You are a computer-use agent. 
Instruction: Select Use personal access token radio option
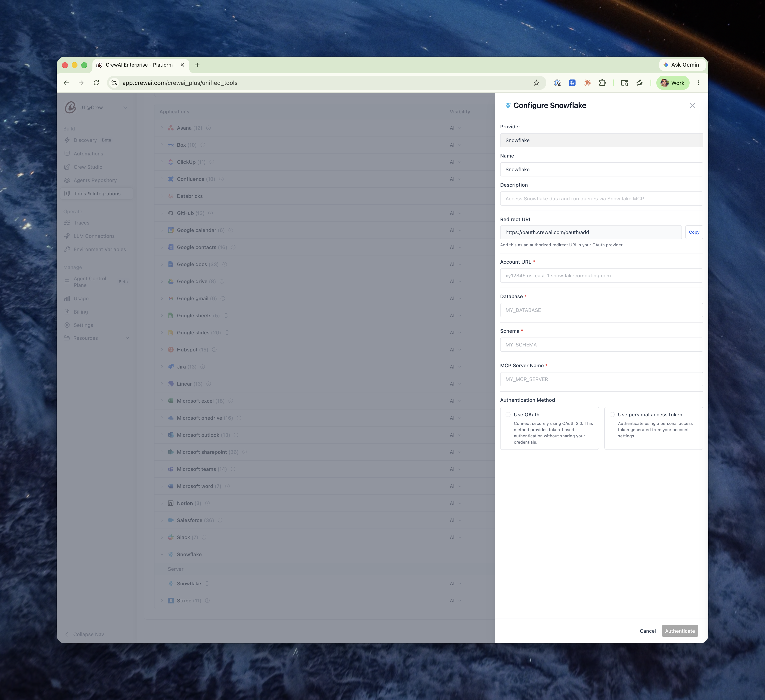click(612, 415)
